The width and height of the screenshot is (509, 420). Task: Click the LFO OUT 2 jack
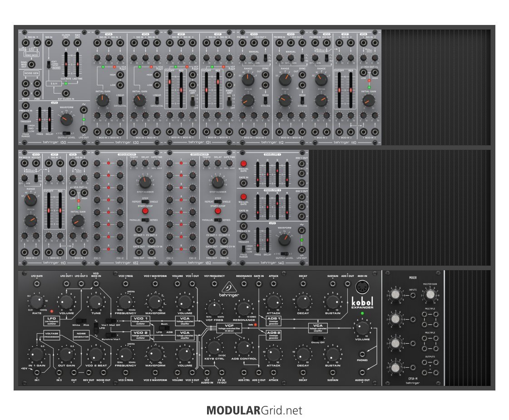81,284
